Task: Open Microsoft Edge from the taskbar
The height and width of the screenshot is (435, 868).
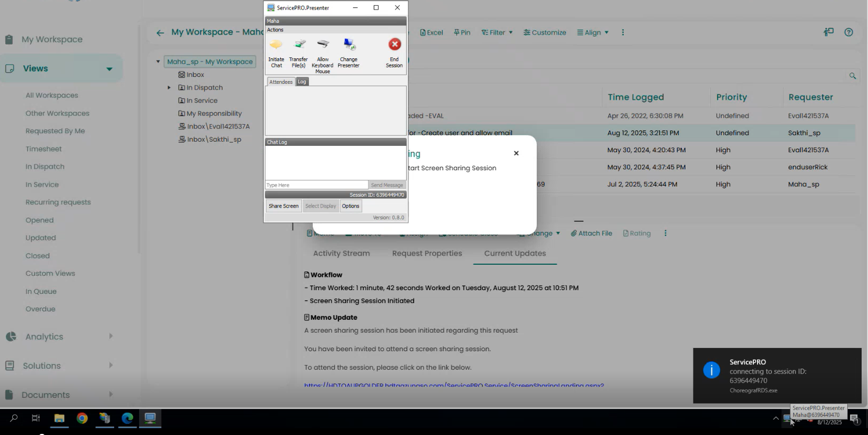Action: (x=127, y=419)
